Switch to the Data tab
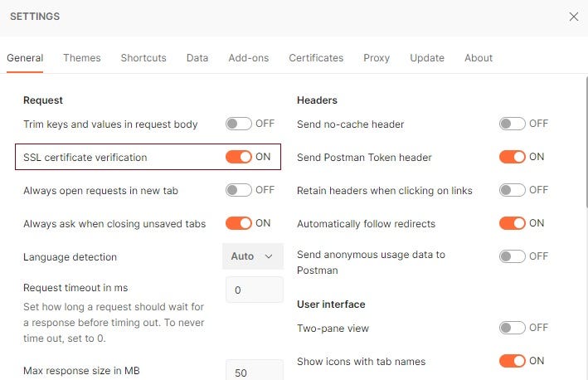 pos(197,58)
